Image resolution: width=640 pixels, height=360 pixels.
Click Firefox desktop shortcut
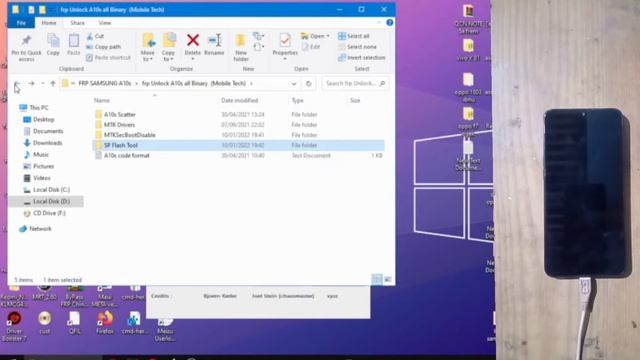pyautogui.click(x=105, y=323)
